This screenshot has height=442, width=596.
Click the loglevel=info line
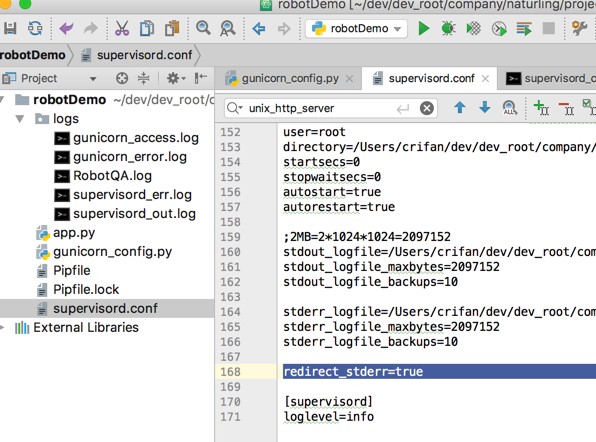coord(329,417)
